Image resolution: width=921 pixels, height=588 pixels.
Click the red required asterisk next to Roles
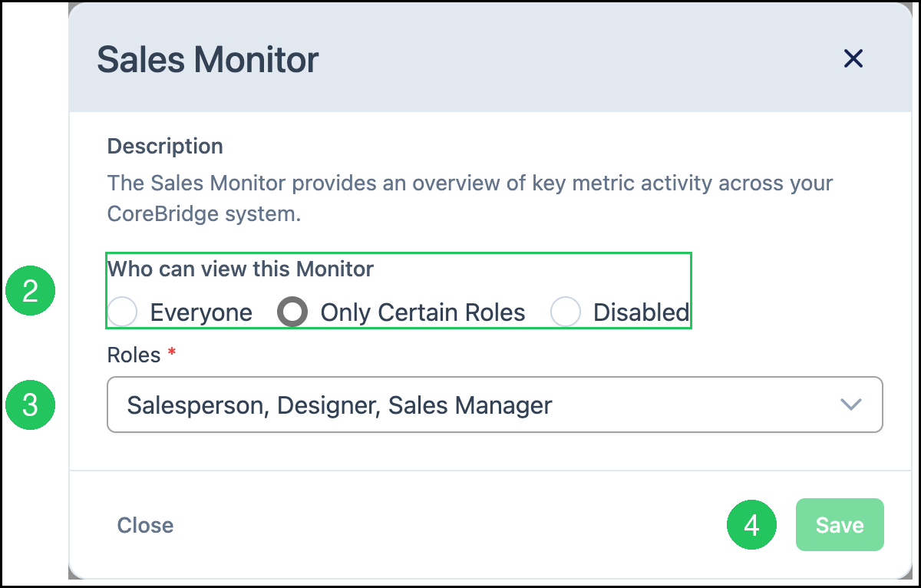point(172,354)
